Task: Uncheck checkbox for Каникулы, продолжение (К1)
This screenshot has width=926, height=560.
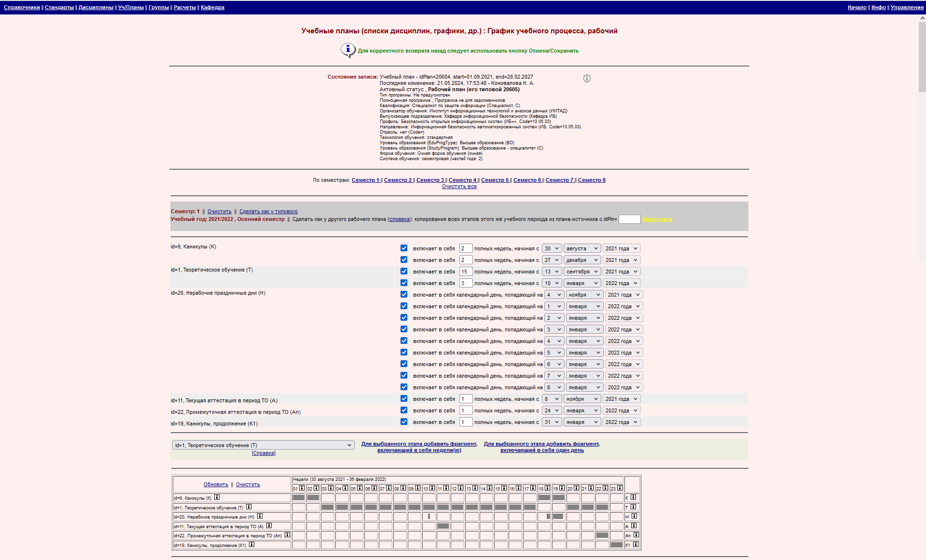Action: (x=404, y=422)
